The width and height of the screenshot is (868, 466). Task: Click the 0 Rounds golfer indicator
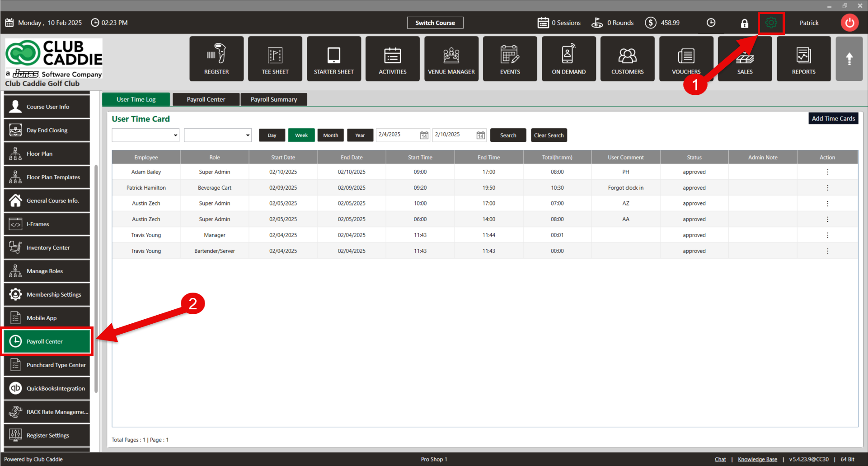[x=613, y=23]
